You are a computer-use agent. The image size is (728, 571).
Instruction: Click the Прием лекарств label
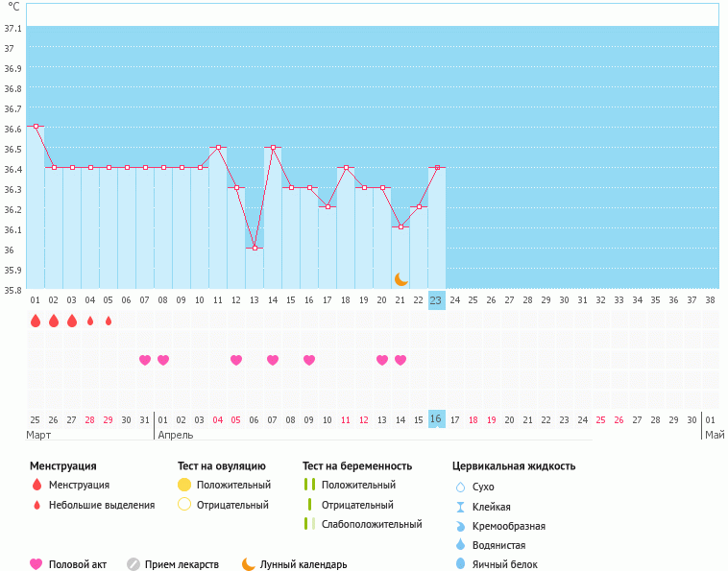tap(182, 564)
